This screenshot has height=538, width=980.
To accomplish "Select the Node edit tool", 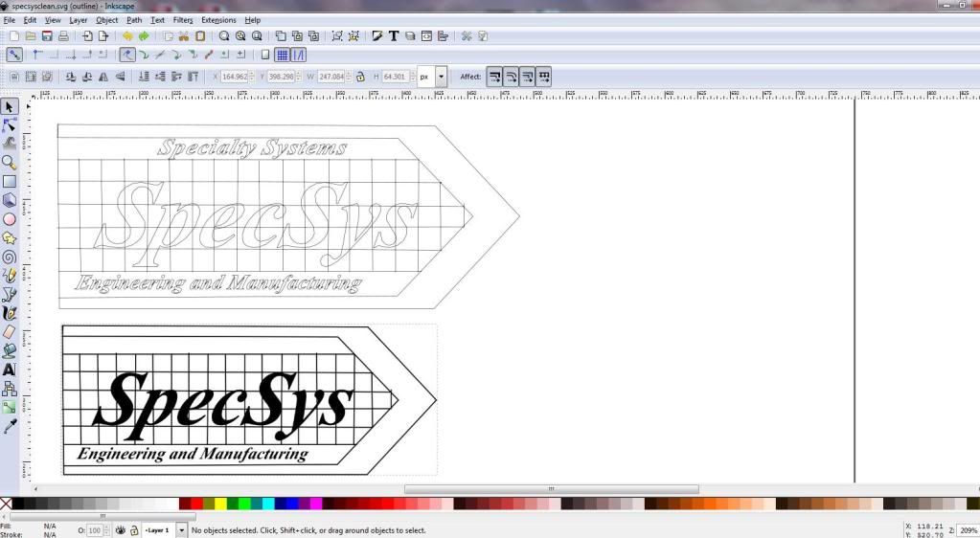I will pyautogui.click(x=10, y=125).
